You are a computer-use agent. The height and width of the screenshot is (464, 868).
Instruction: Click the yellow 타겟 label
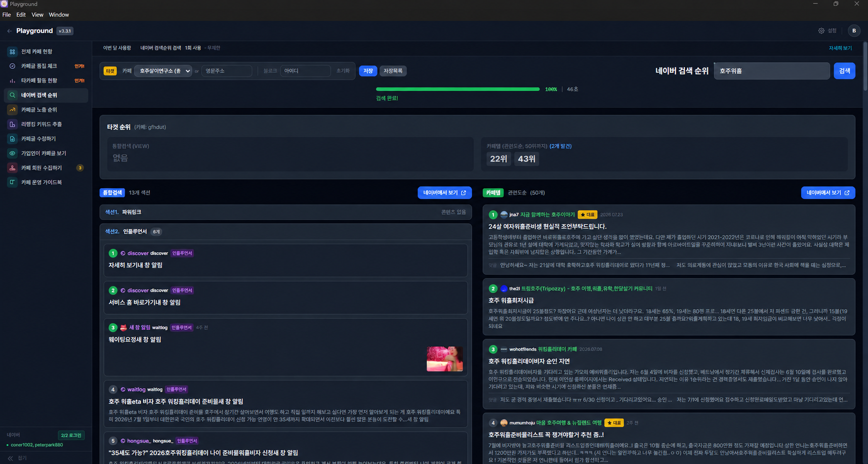tap(110, 71)
